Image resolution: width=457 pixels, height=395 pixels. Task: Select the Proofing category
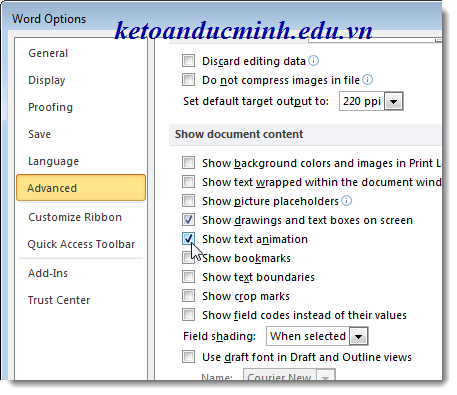pyautogui.click(x=50, y=107)
